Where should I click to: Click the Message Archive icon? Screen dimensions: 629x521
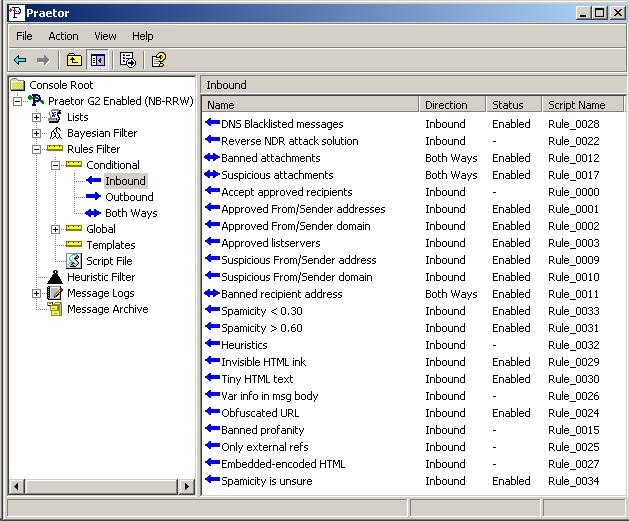point(55,309)
